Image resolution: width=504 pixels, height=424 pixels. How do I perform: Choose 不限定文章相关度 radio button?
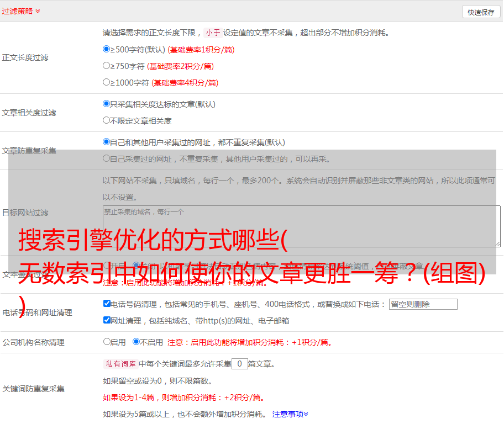point(107,120)
